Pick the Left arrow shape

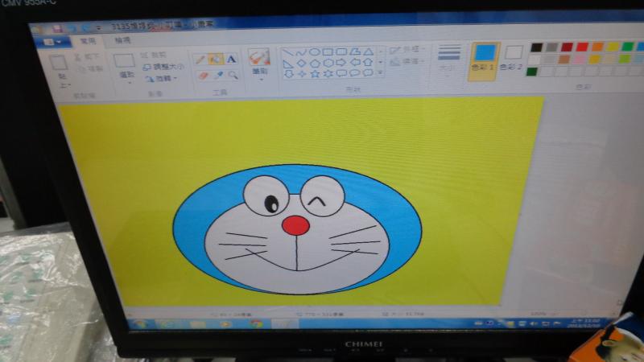point(355,63)
